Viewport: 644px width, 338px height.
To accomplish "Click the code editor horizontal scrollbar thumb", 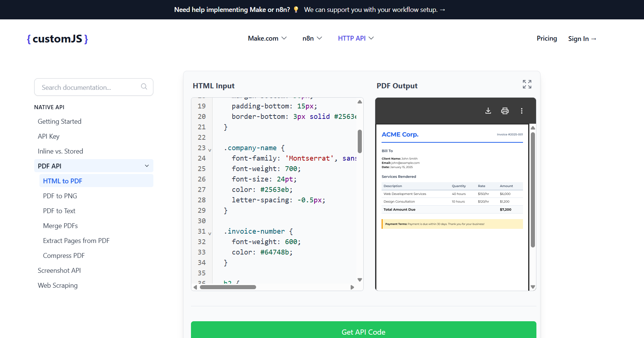I will 228,287.
